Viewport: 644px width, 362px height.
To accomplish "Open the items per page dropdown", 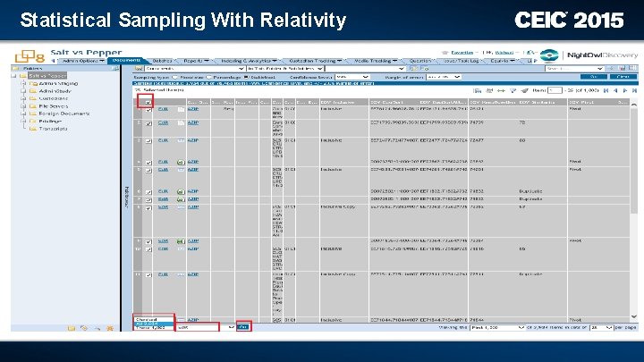I will (601, 327).
